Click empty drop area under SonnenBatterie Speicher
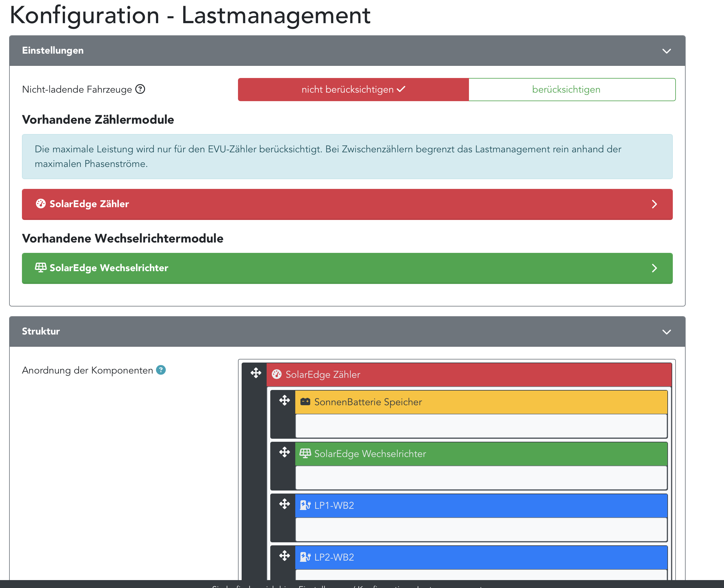 [481, 426]
